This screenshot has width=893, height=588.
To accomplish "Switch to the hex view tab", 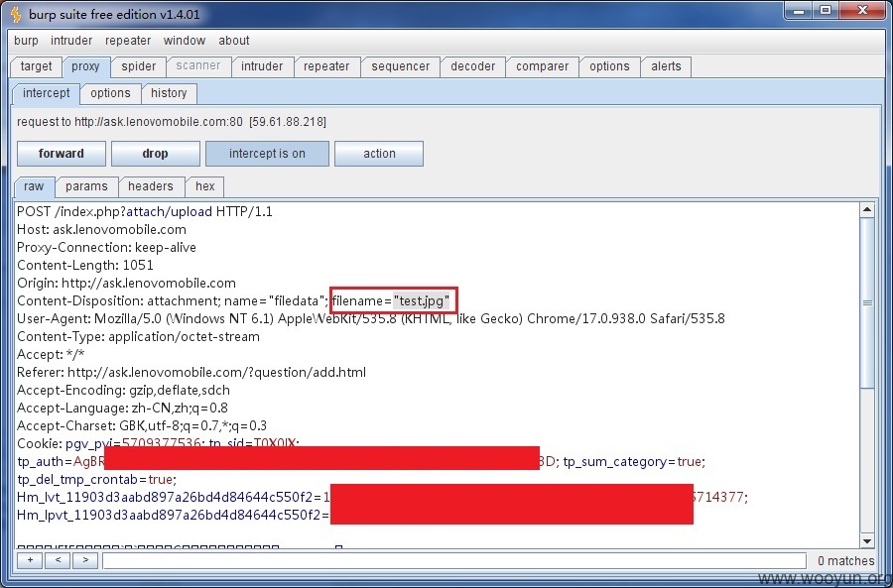I will [205, 186].
